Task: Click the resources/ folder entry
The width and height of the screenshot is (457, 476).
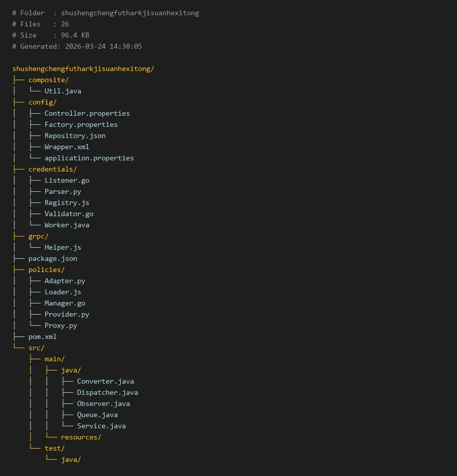Action: click(x=81, y=437)
